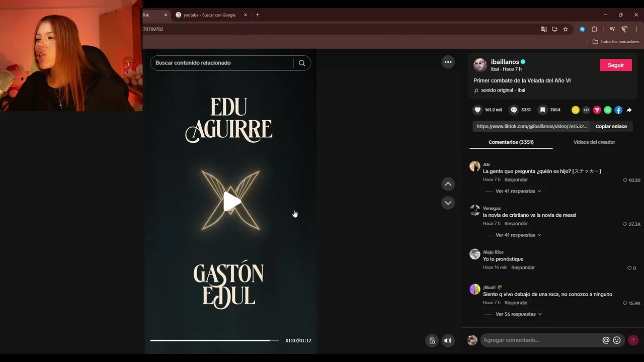The height and width of the screenshot is (362, 644).
Task: Post the comment with the red arrow button
Action: pyautogui.click(x=633, y=340)
